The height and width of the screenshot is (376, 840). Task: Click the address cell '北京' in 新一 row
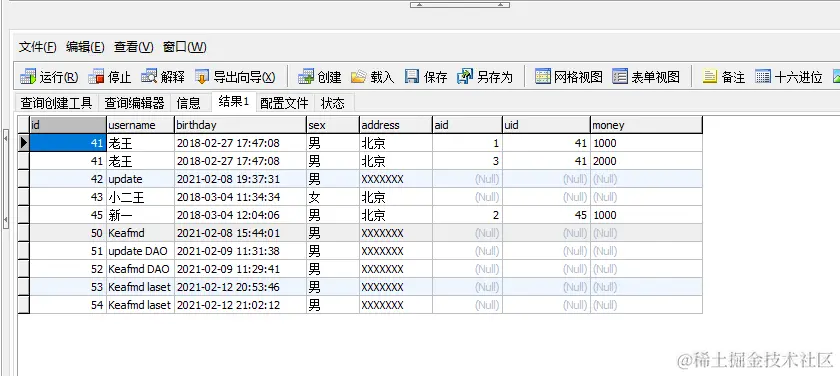pos(395,215)
